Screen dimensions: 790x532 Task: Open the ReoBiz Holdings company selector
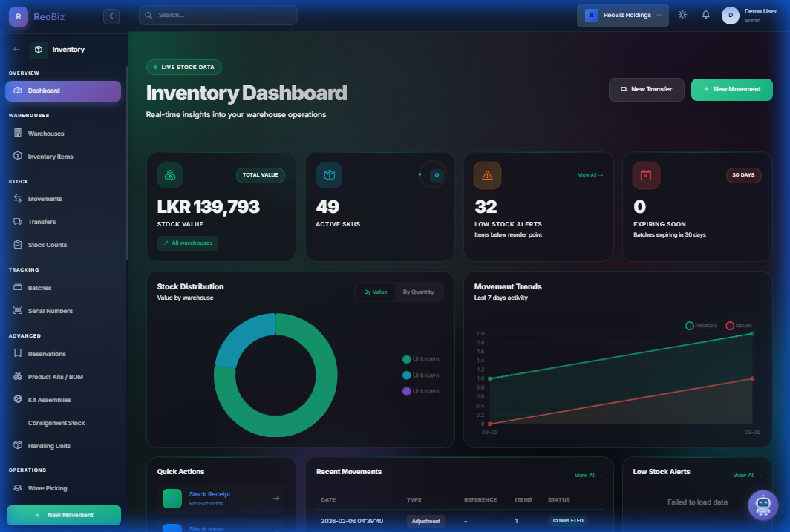coord(622,14)
